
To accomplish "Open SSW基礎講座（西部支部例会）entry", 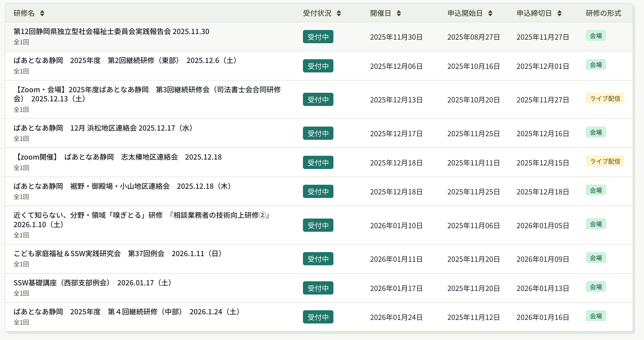I will pos(93,283).
